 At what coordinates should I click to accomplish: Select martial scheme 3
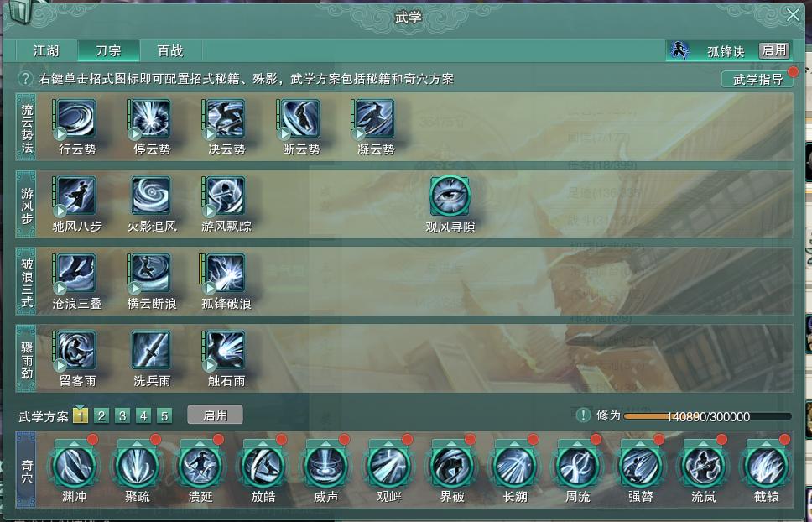click(x=122, y=416)
